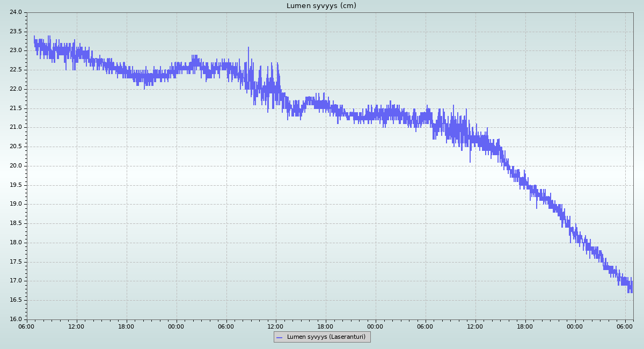Click the tallest spike peak above 23.0 mid-chart
The width and height of the screenshot is (644, 349).
[248, 48]
